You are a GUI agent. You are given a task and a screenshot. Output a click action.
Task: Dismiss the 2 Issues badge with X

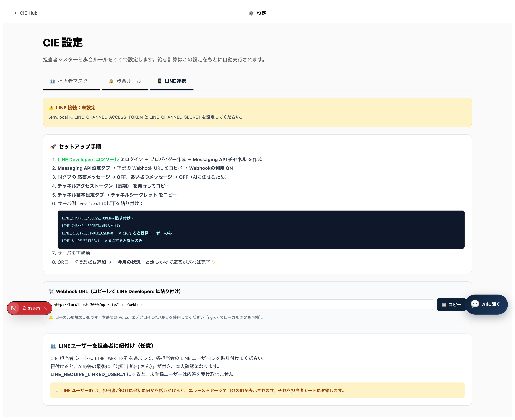click(45, 308)
